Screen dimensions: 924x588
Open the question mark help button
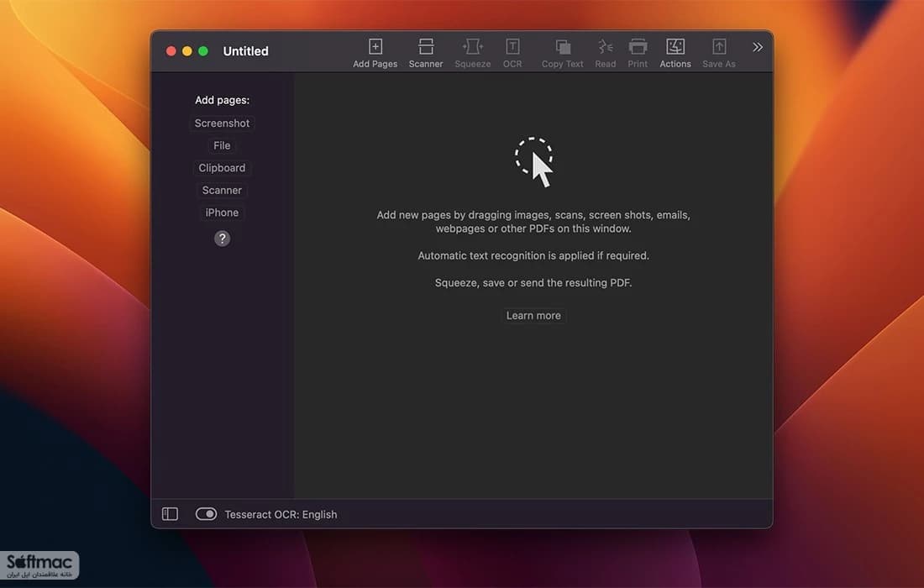coord(222,239)
